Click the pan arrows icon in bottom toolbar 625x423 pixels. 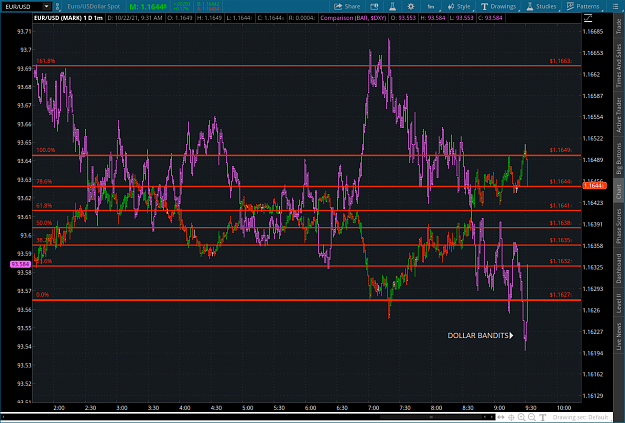[501, 417]
